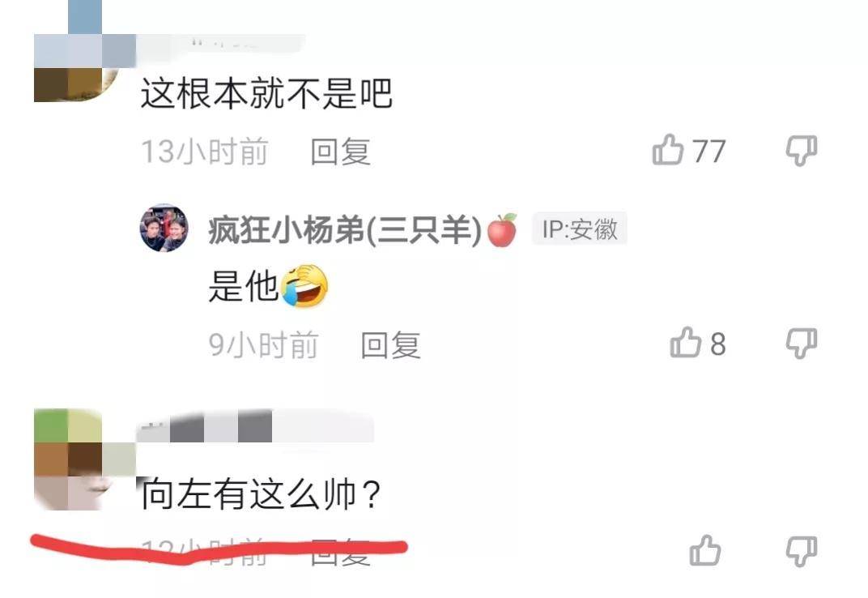Screen dimensions: 868x598
Task: Click the blurred username of the bottom commenter
Action: (254, 426)
